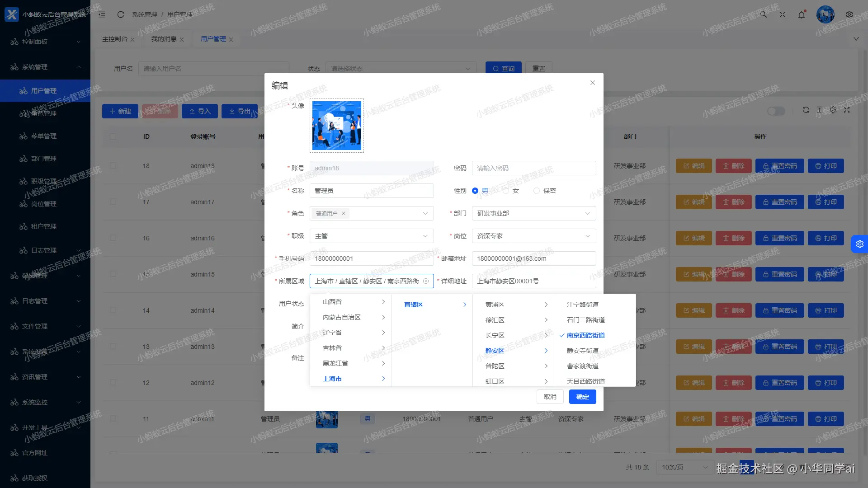868x488 pixels.
Task: Click the 取消 cancel button
Action: (550, 397)
